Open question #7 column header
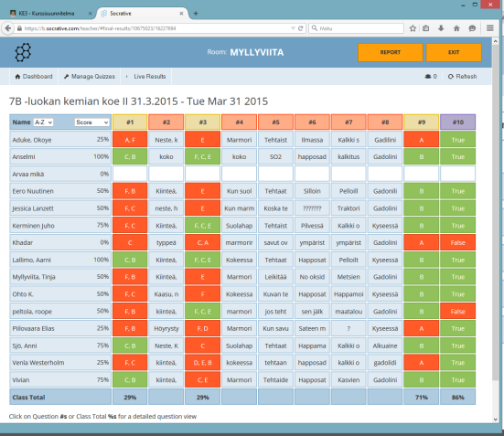Screen dimensions: 504x436 349,122
